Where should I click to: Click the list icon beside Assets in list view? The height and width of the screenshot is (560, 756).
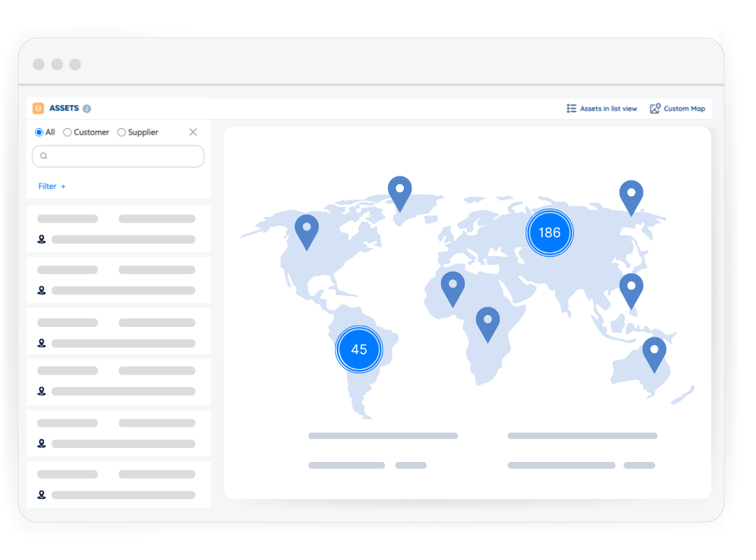[571, 108]
